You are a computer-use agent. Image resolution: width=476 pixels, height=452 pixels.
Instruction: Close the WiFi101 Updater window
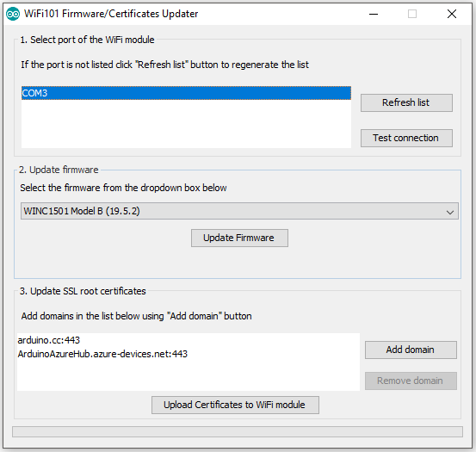pyautogui.click(x=452, y=14)
